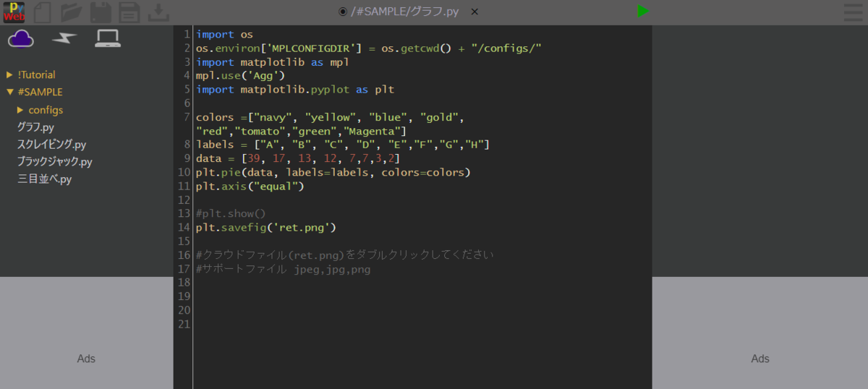Click the outlined floppy disk save-as icon
This screenshot has width=868, height=389.
tap(129, 12)
